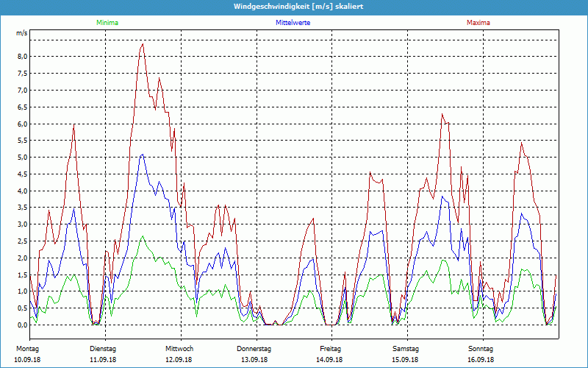Screen dimensions: 588x368
Task: Click the Freitag day label
Action: point(330,349)
